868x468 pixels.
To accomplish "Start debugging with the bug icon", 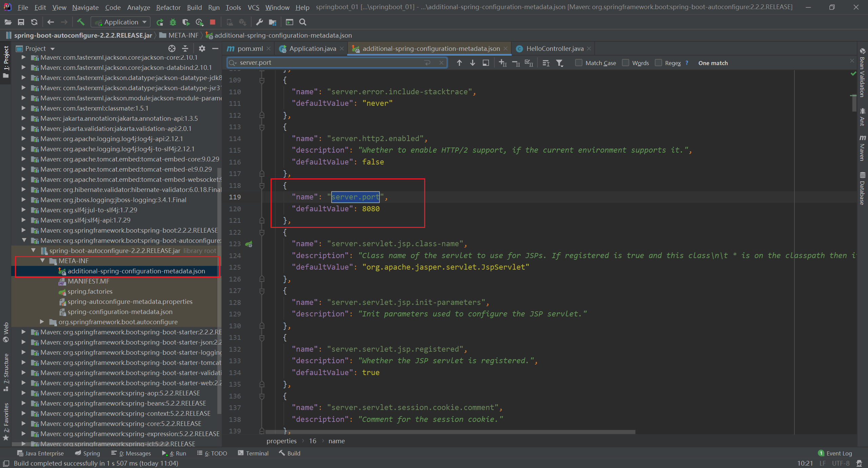I will [x=173, y=22].
